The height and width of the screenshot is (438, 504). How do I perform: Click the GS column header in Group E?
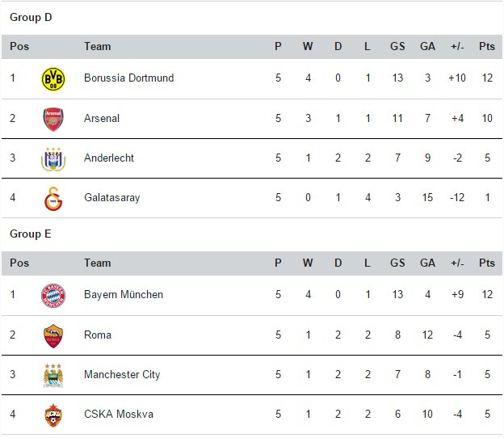coord(397,263)
